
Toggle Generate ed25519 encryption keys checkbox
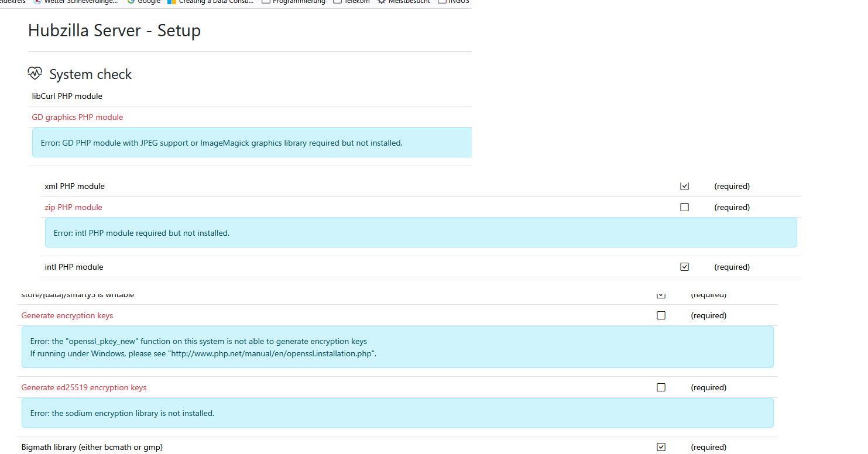pyautogui.click(x=661, y=387)
